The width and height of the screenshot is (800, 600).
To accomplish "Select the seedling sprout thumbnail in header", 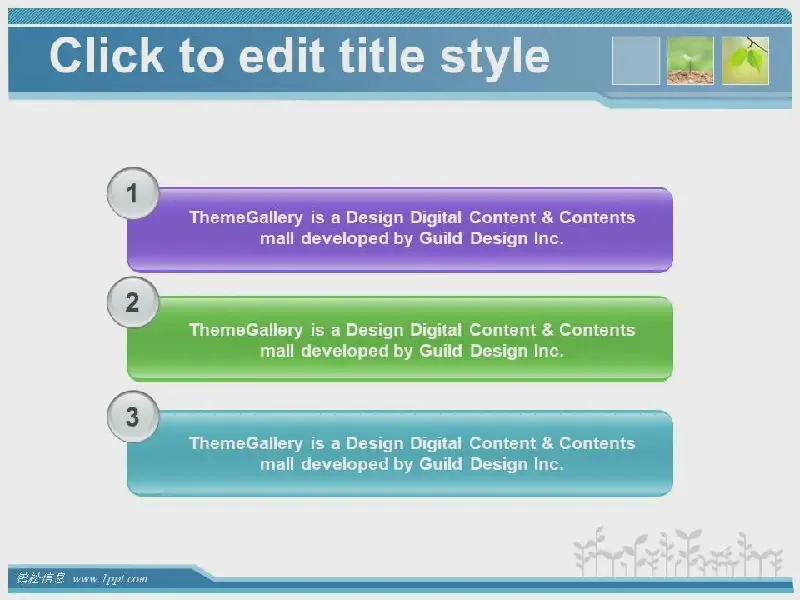I will click(x=690, y=60).
